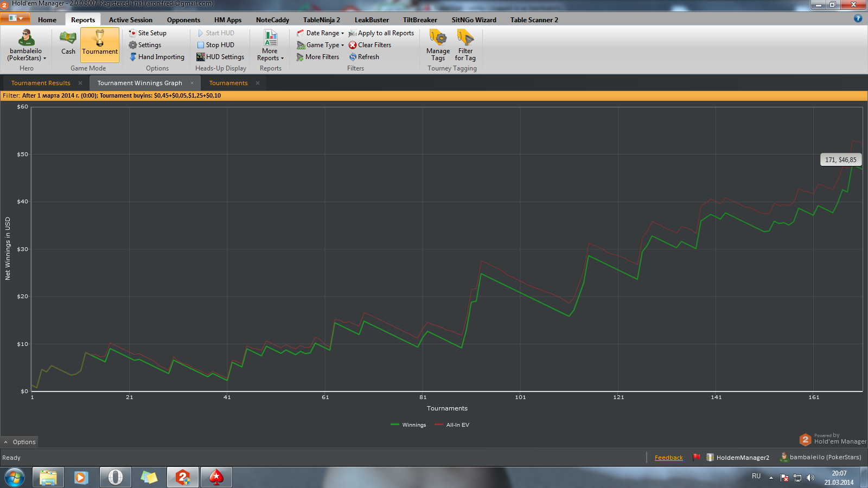
Task: Open the NoteCaddy tab
Action: tap(272, 20)
